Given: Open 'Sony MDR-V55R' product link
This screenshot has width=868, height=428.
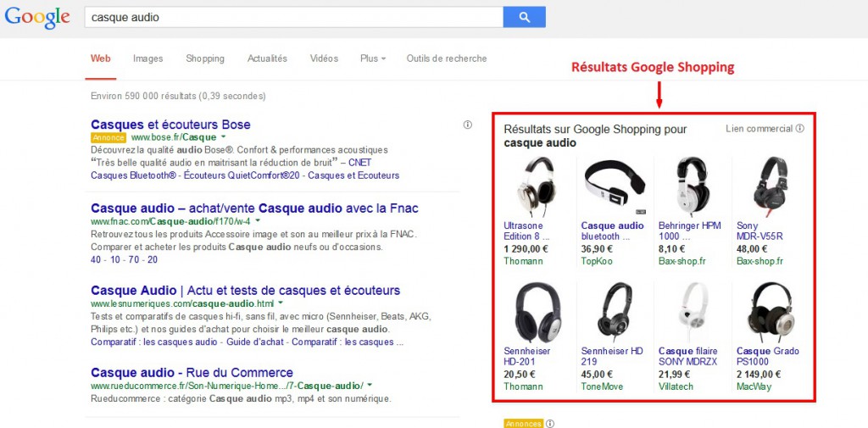Looking at the screenshot, I should pyautogui.click(x=759, y=231).
